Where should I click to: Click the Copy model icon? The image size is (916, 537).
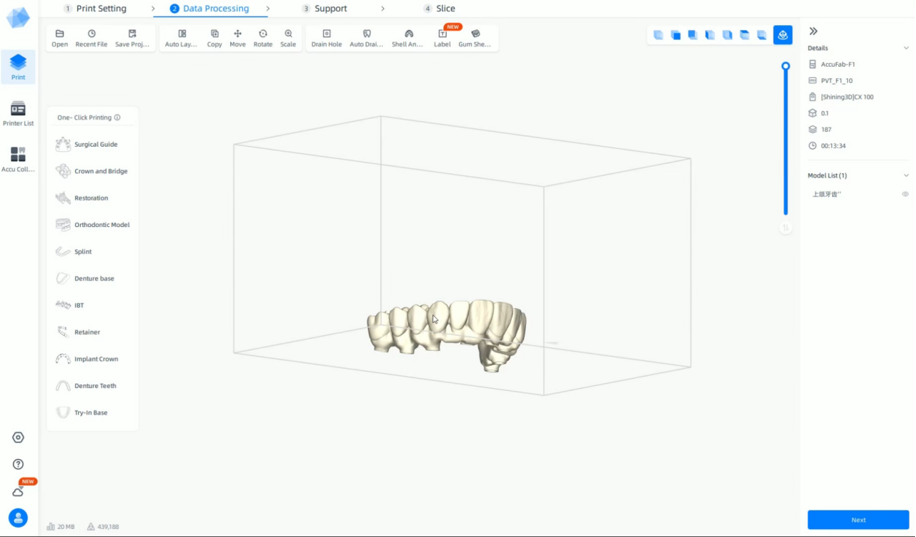pos(214,38)
